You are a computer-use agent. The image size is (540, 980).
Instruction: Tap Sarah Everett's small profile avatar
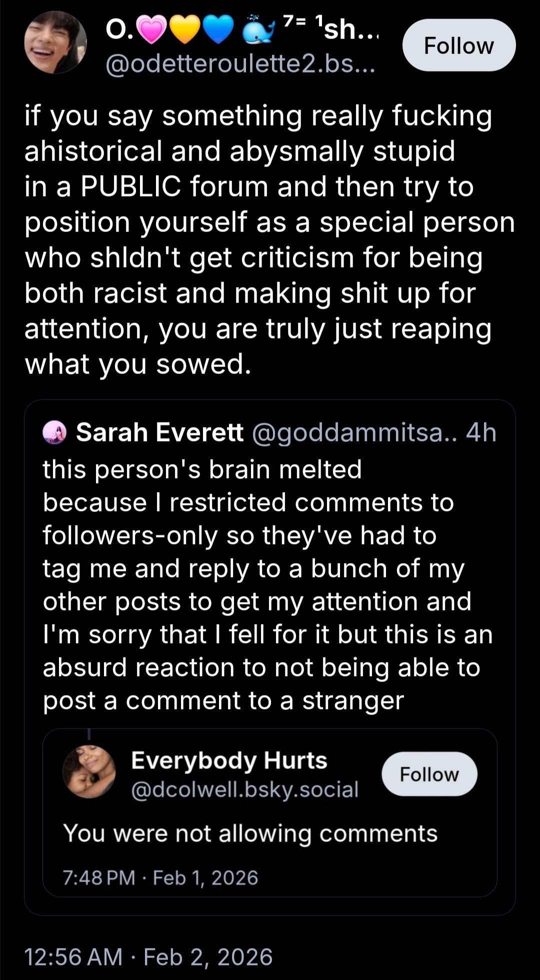[x=54, y=432]
